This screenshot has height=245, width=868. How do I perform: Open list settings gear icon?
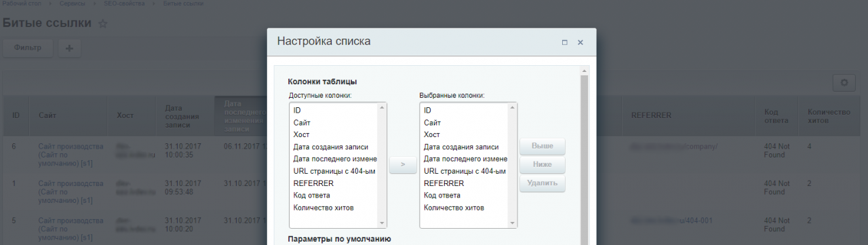844,82
